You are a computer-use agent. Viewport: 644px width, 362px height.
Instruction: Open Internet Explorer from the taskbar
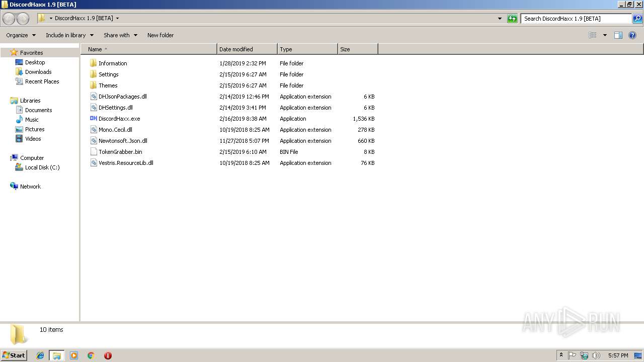point(40,355)
